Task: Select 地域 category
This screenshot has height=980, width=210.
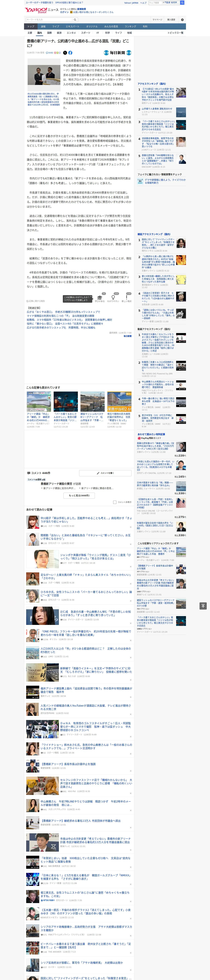Action: tap(129, 33)
